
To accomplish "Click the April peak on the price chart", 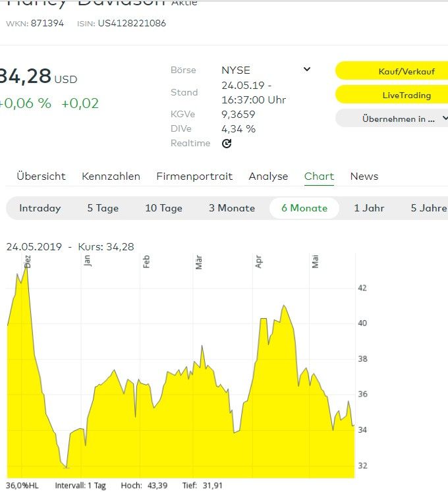I will pos(284,306).
